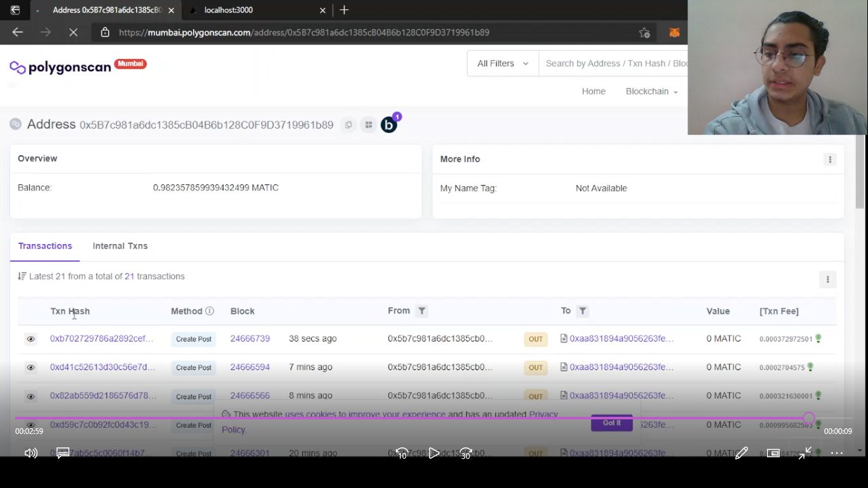Click the polygonscan logo
The image size is (868, 488).
tap(60, 67)
